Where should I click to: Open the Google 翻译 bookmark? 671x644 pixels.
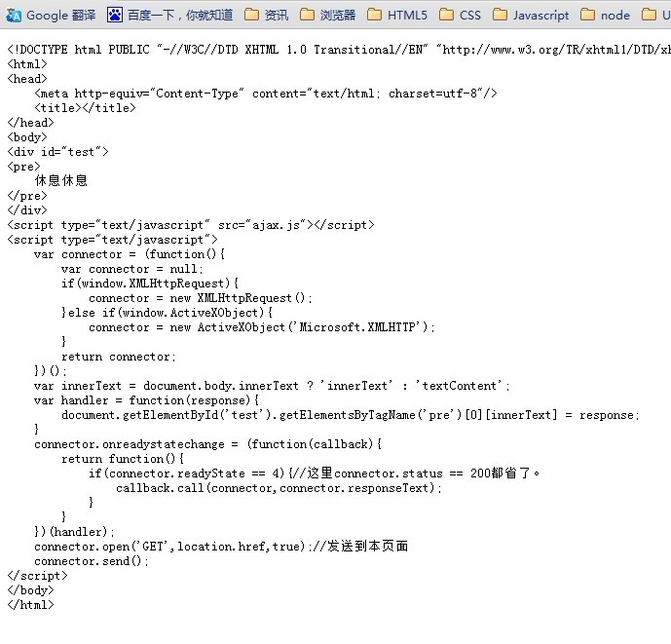[x=52, y=15]
